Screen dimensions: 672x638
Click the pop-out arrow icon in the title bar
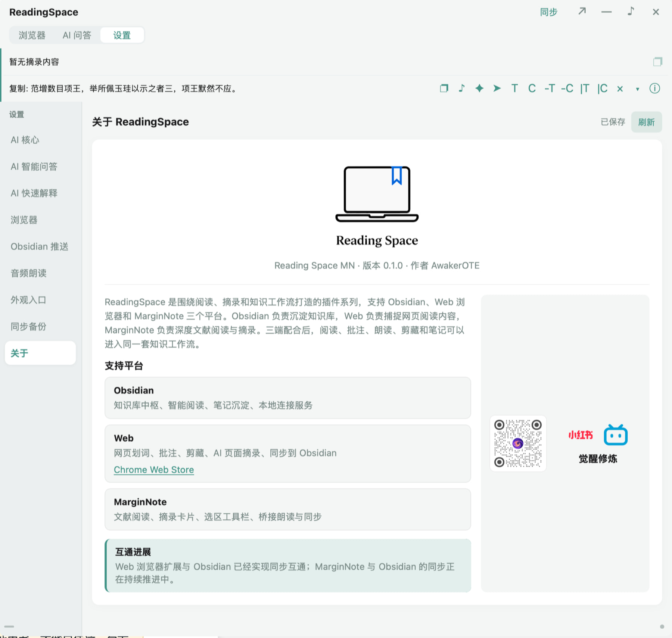(582, 12)
